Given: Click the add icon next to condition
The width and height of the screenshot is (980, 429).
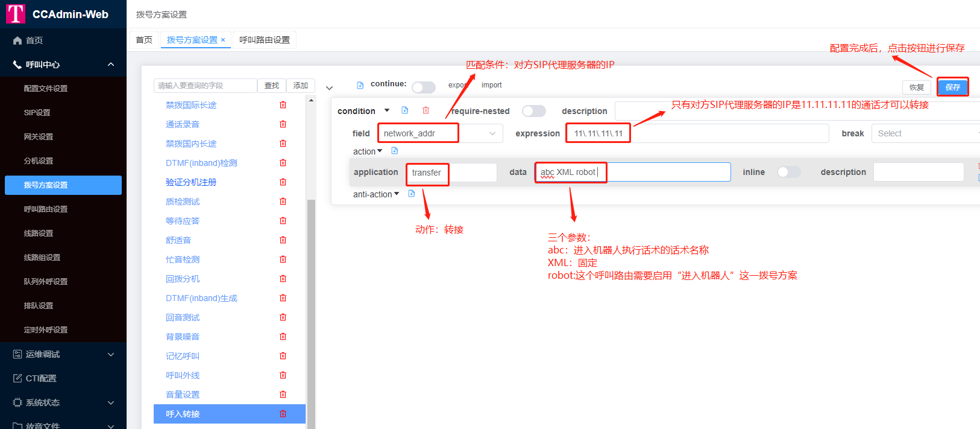Looking at the screenshot, I should click(x=405, y=110).
